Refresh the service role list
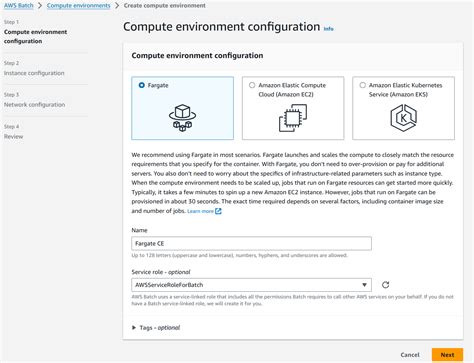 pos(385,285)
